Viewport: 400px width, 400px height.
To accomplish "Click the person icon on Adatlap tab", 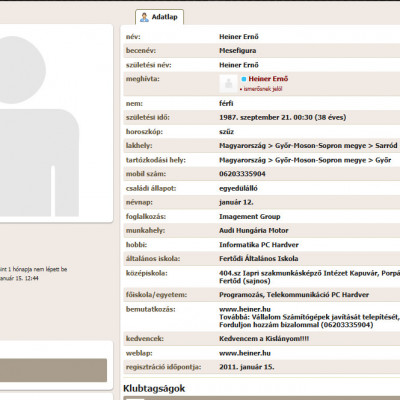I will tap(144, 17).
